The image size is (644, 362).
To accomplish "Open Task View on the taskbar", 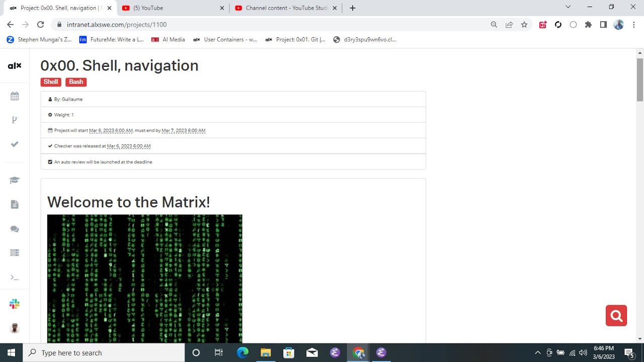I will click(x=218, y=352).
